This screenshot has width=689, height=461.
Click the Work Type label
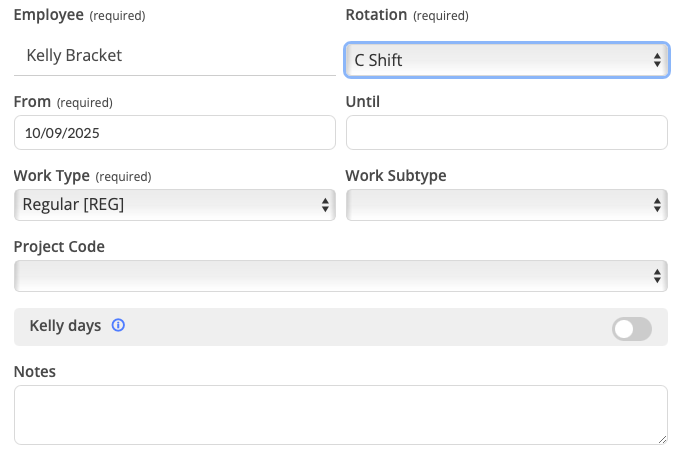click(x=51, y=176)
